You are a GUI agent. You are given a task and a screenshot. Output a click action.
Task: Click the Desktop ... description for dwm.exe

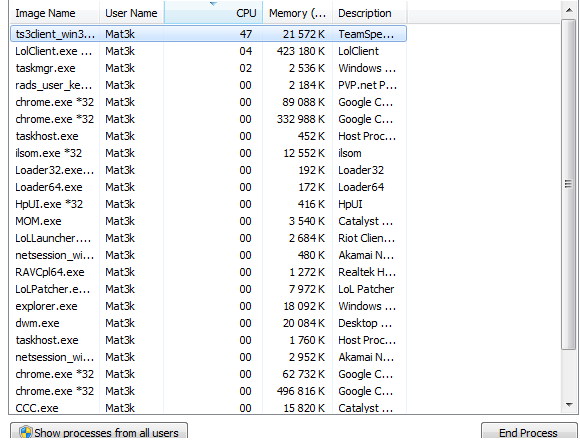click(x=365, y=323)
